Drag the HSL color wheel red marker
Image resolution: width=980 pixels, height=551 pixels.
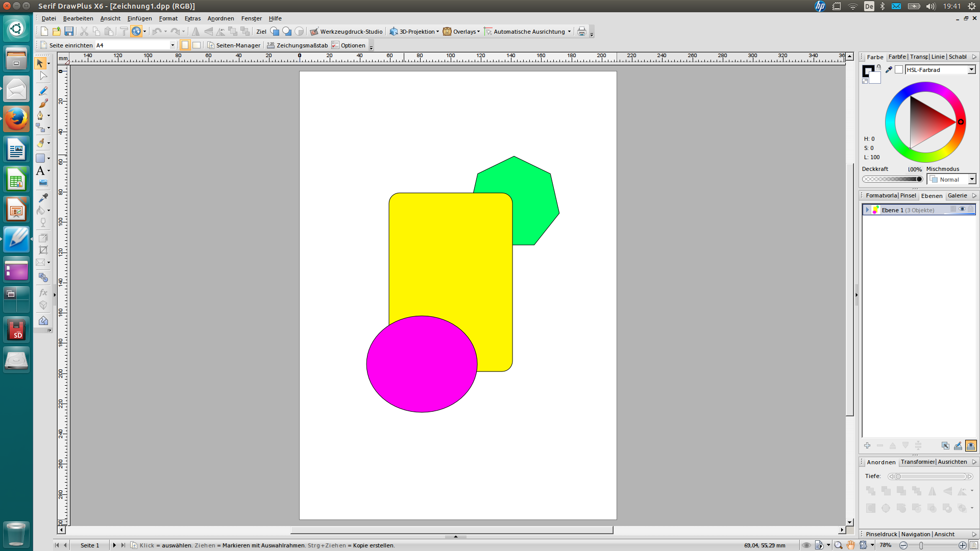(961, 122)
